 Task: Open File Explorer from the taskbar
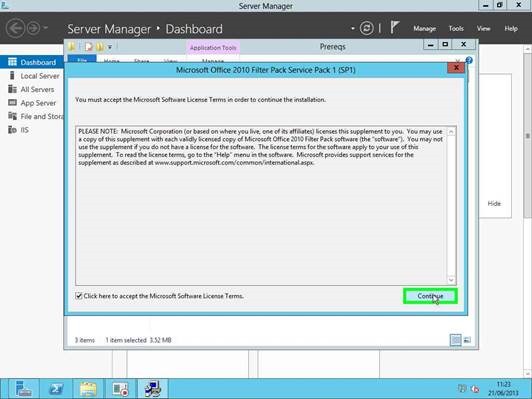tap(88, 389)
